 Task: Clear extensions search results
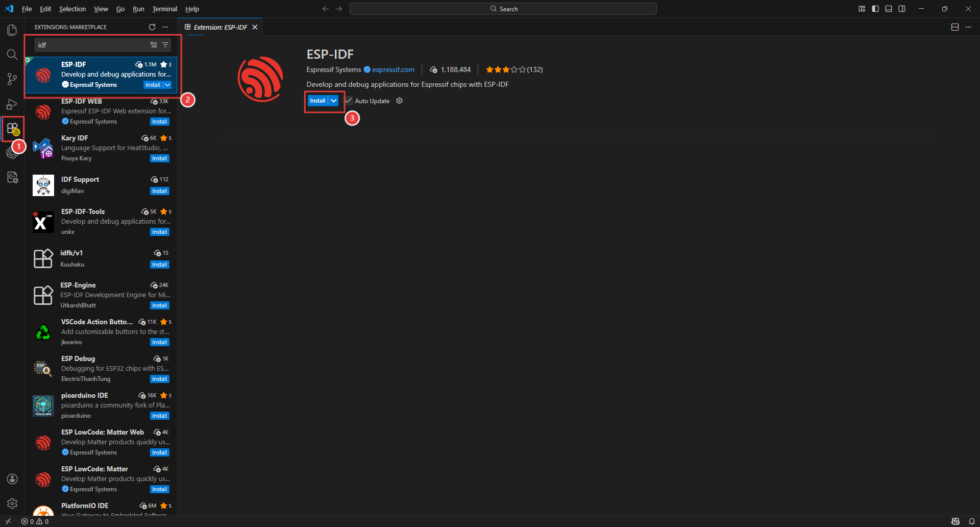pos(154,45)
